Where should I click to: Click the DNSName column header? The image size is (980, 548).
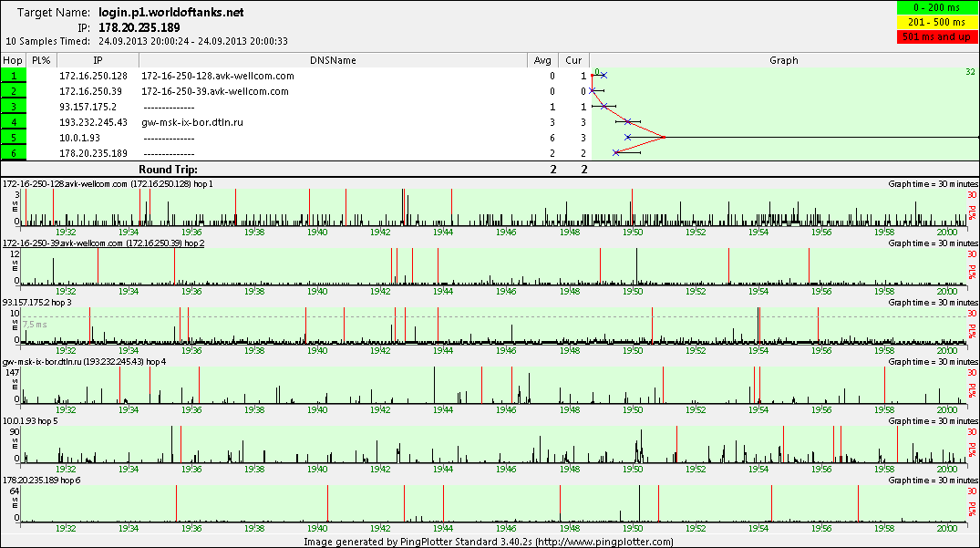pos(333,60)
